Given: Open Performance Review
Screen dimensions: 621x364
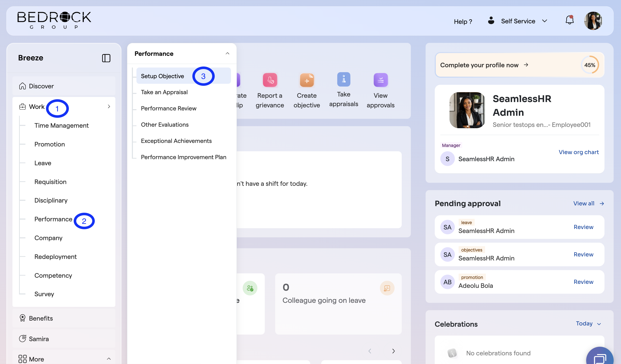Looking at the screenshot, I should point(168,108).
